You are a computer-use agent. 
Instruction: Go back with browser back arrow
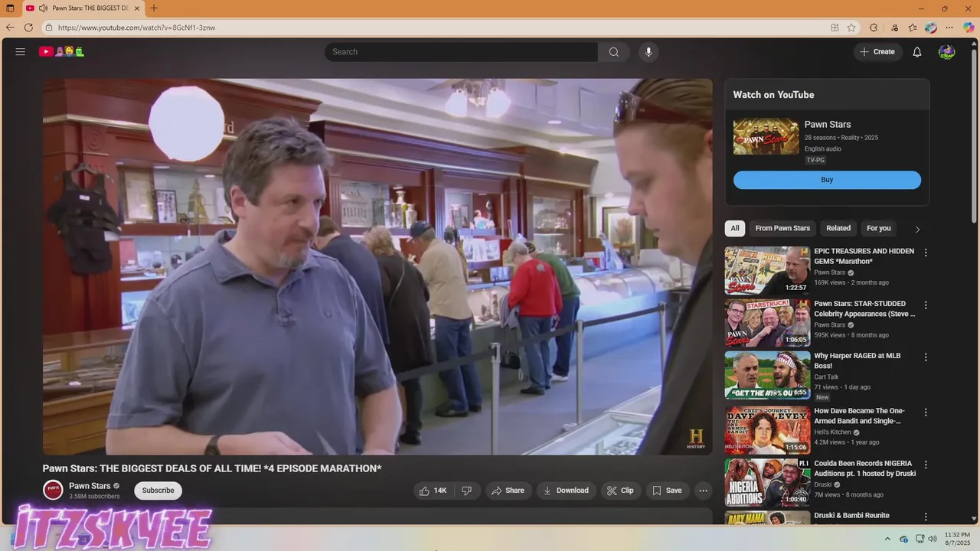[10, 28]
